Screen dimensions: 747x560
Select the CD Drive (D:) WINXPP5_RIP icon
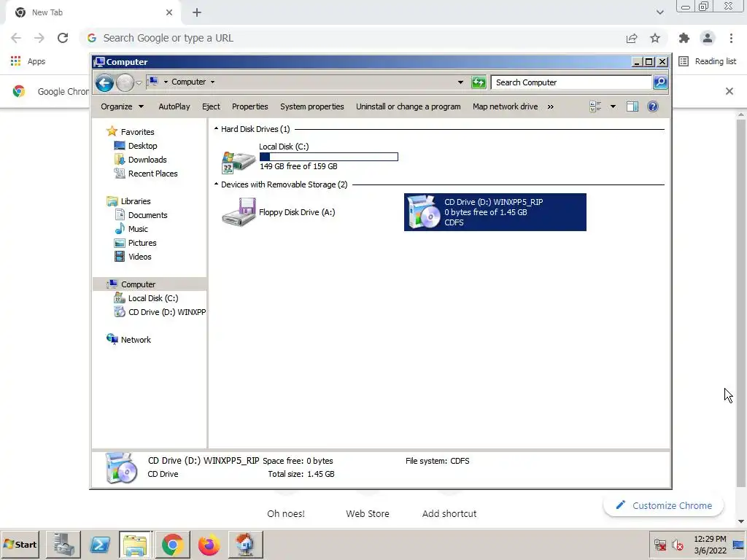point(422,212)
